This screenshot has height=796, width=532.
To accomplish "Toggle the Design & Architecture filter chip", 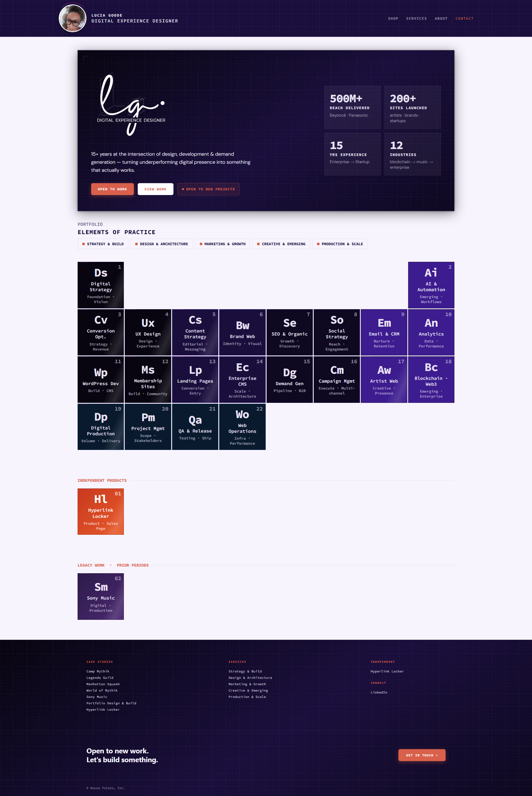I will 162,244.
